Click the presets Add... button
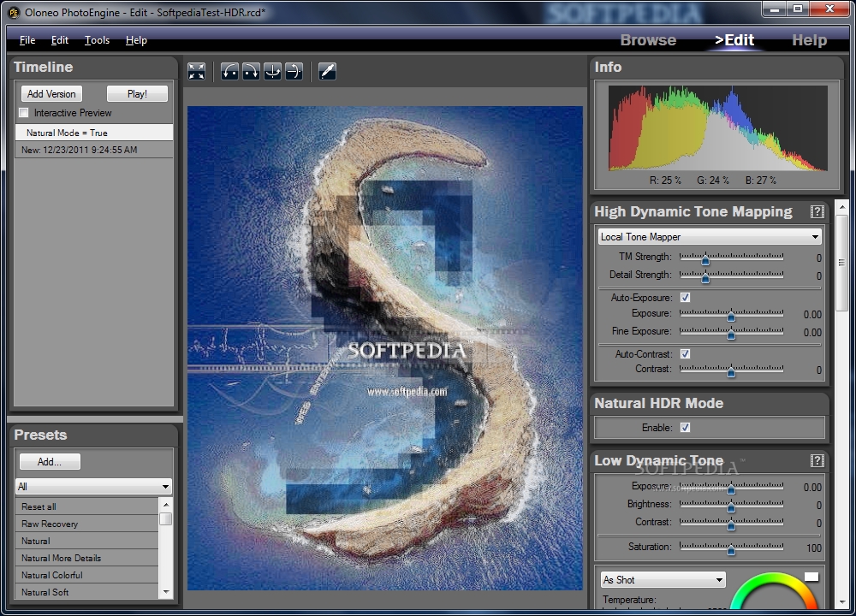Viewport: 856px width, 616px height. point(50,462)
